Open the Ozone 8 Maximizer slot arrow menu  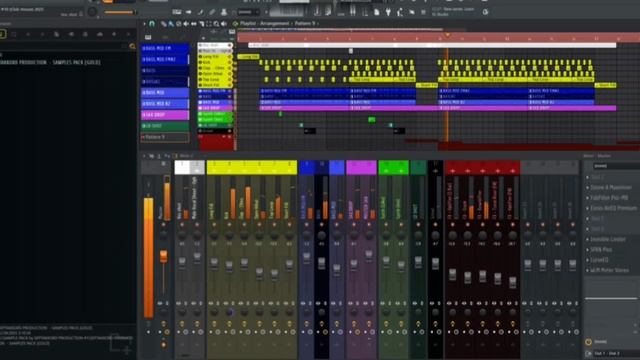(x=587, y=188)
